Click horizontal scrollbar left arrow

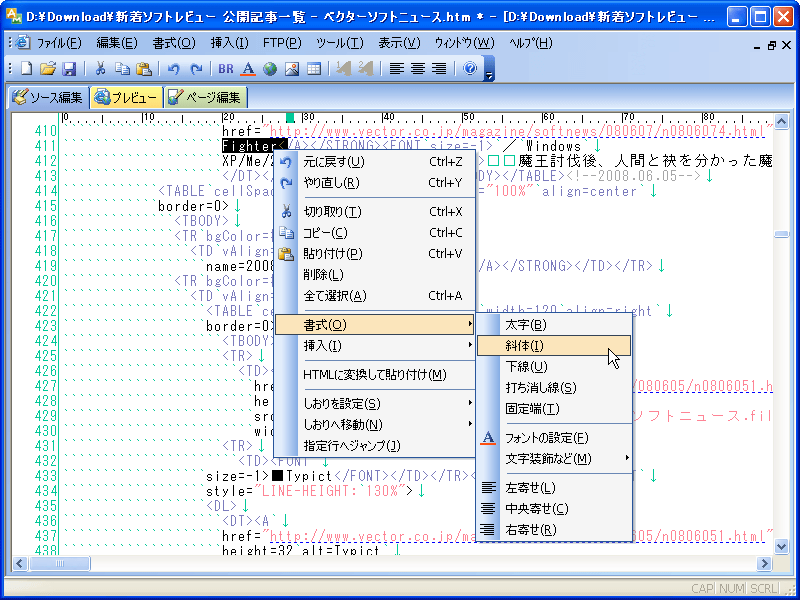click(20, 563)
